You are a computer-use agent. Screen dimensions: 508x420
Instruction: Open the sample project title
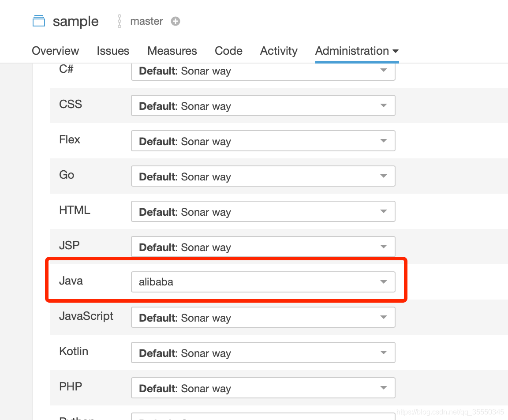coord(75,21)
